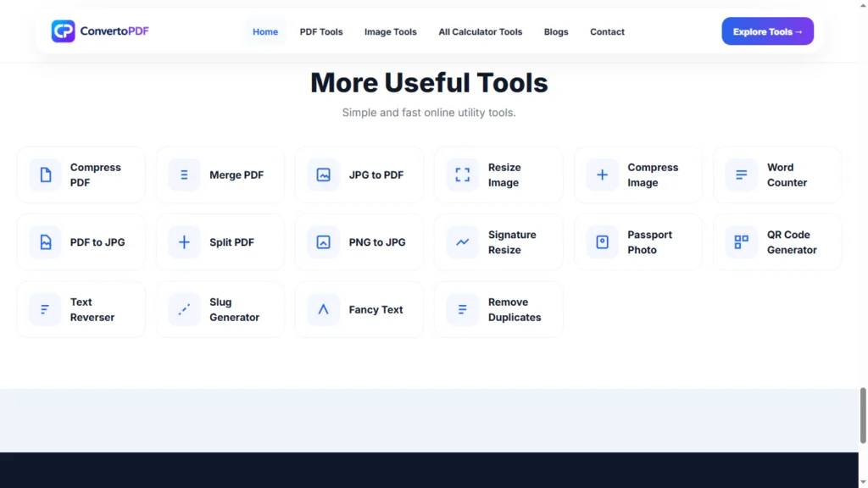Go to All Calculator Tools menu

point(481,32)
